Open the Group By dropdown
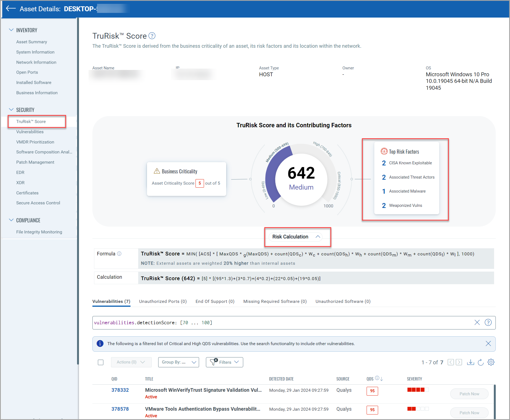The width and height of the screenshot is (510, 420). [x=178, y=362]
